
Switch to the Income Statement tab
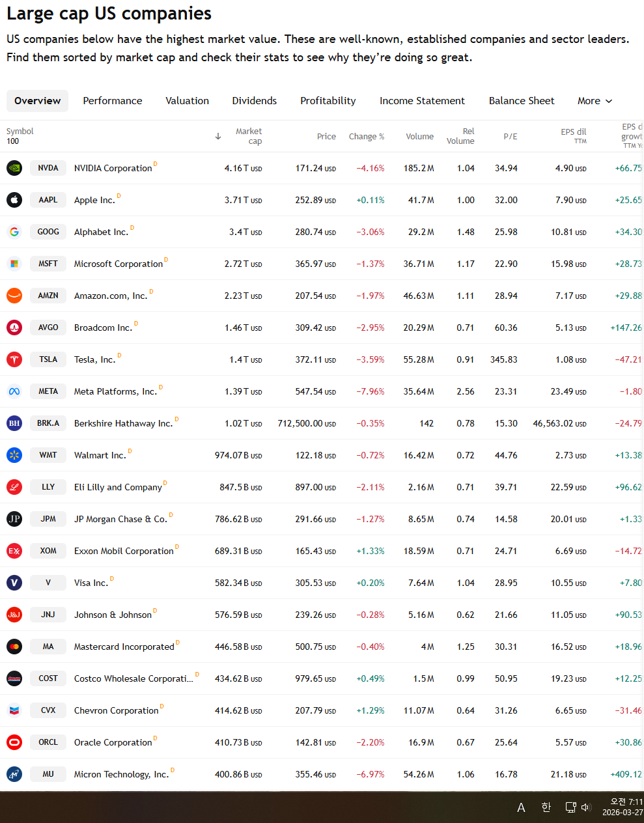click(x=422, y=101)
